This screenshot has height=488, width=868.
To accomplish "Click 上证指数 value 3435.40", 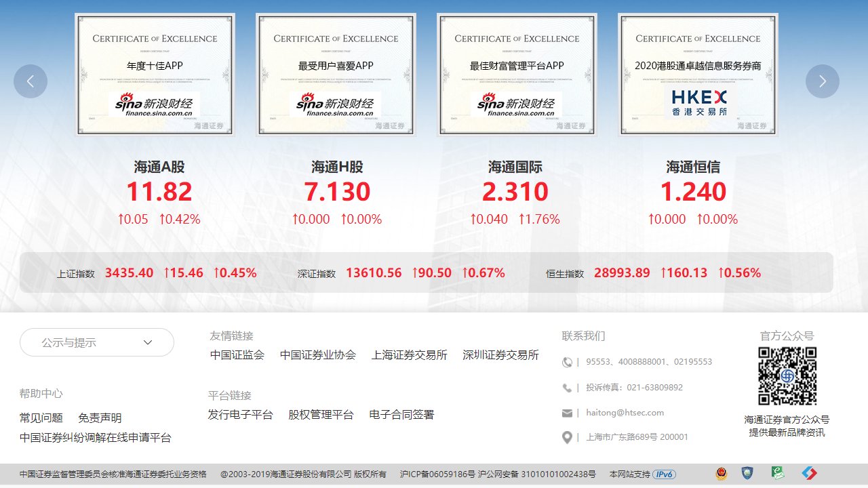I will click(130, 273).
